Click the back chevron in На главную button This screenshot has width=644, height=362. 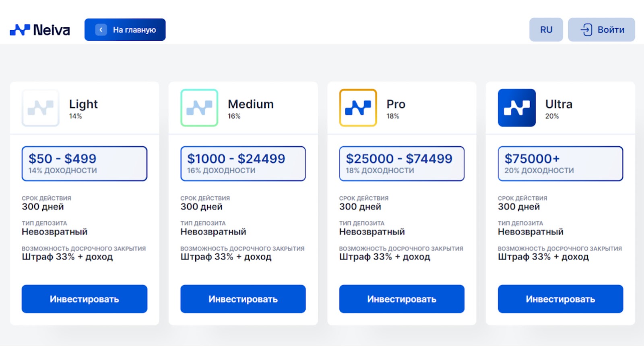pyautogui.click(x=101, y=30)
